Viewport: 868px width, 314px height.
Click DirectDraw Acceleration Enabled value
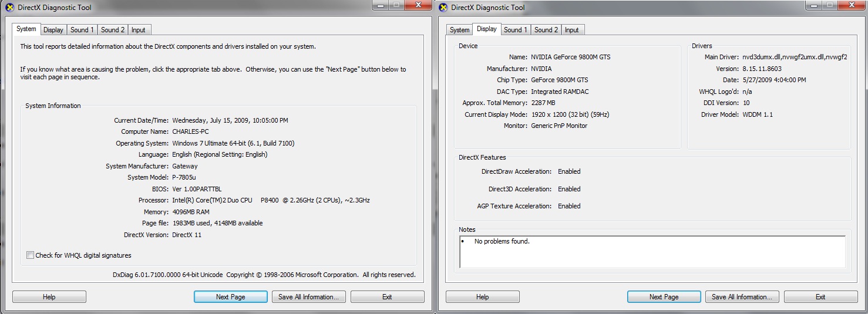click(569, 171)
